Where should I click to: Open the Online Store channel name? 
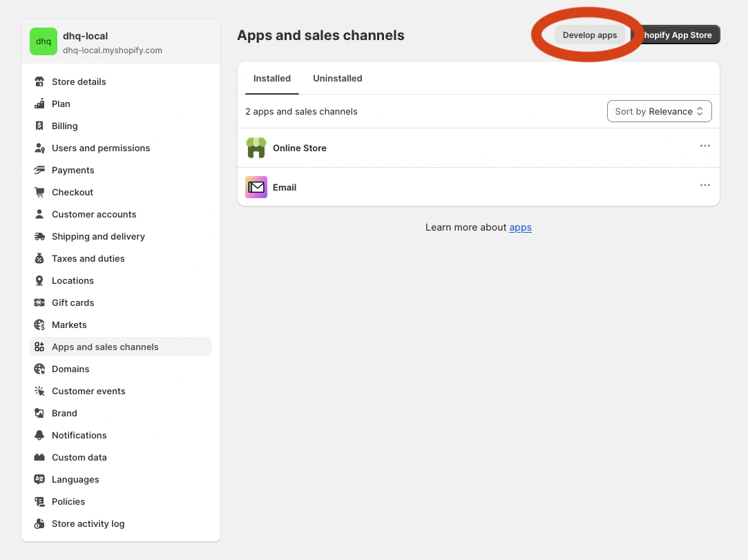pos(300,148)
